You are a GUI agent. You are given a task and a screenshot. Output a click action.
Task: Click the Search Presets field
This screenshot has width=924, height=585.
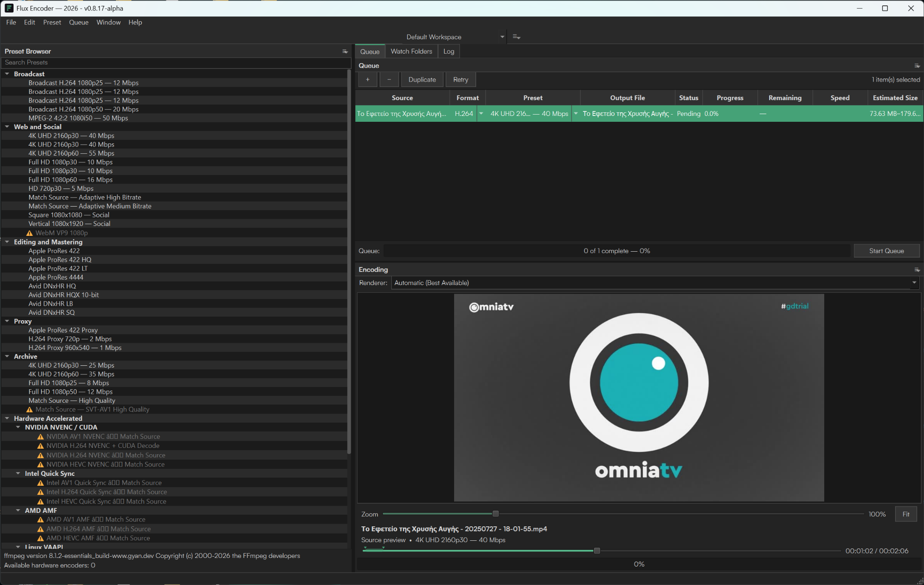(176, 63)
